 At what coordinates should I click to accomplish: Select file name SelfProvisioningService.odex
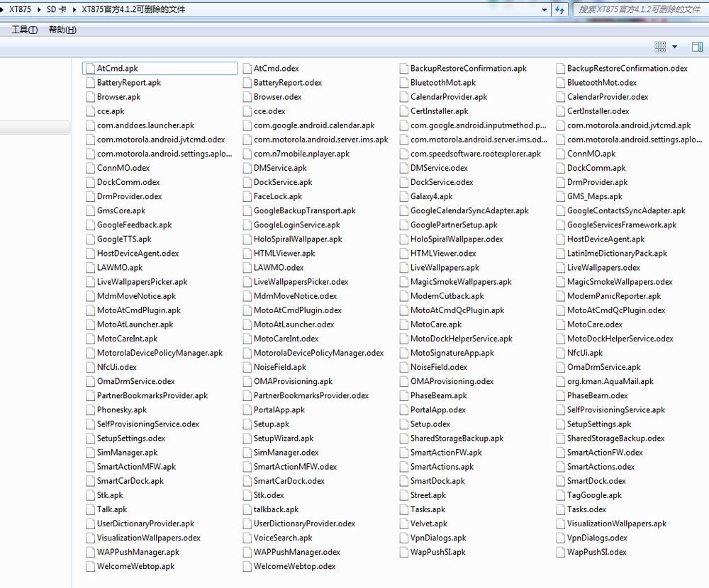(x=148, y=424)
